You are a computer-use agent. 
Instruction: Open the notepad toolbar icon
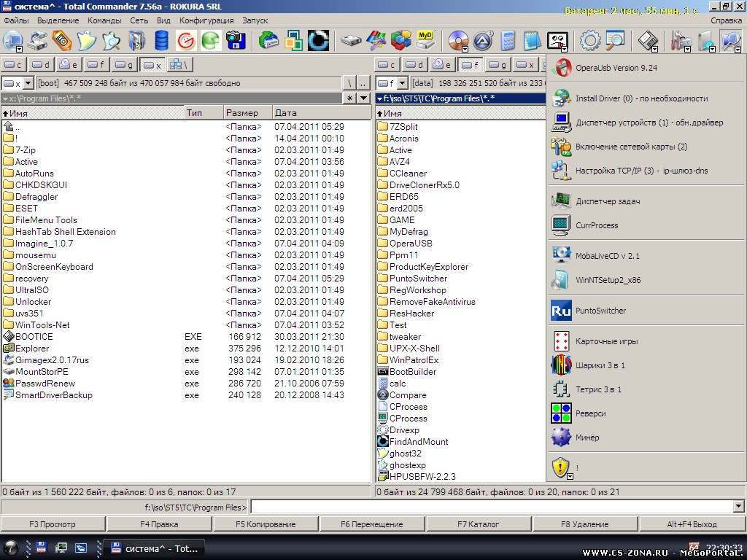coord(532,41)
